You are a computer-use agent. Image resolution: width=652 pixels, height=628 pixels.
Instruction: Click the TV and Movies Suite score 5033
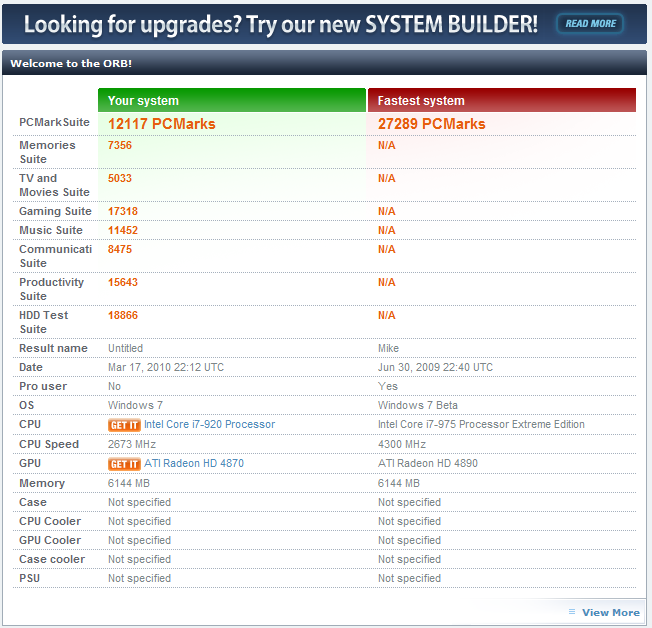click(x=120, y=178)
